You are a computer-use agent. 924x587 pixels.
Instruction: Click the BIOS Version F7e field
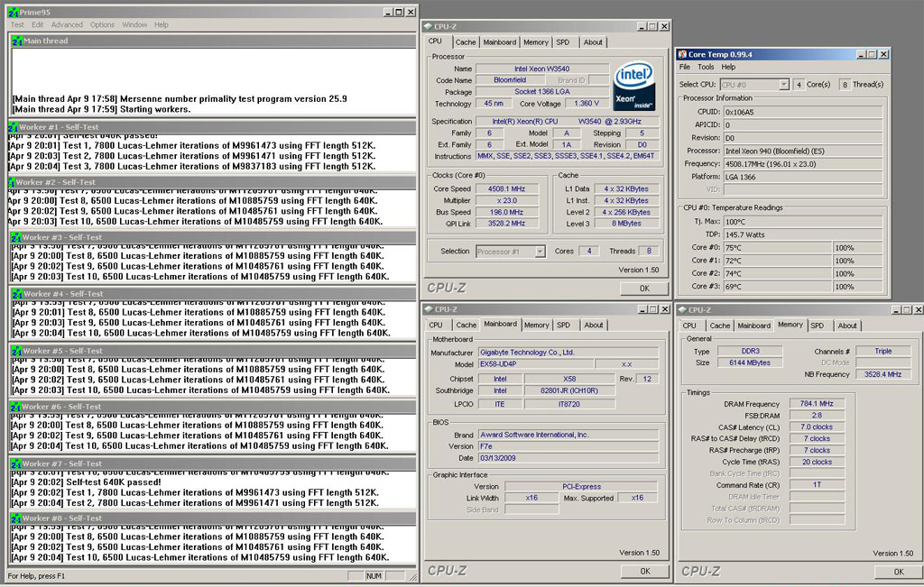568,446
